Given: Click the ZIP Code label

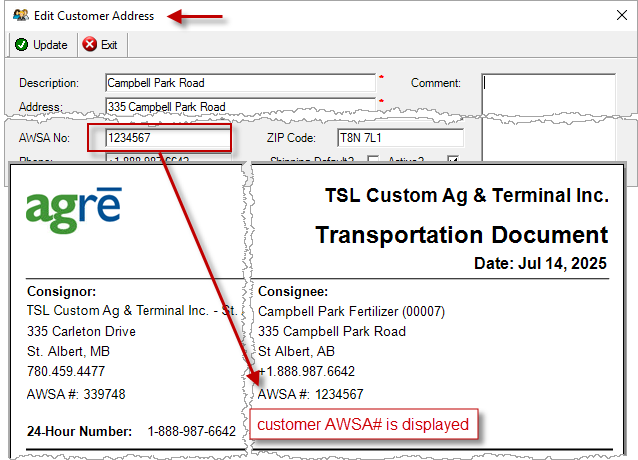Looking at the screenshot, I should pyautogui.click(x=291, y=138).
